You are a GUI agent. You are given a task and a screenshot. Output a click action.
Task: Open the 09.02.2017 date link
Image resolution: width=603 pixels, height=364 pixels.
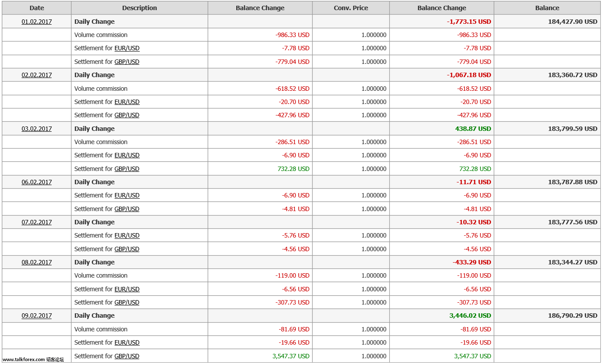[x=37, y=316]
